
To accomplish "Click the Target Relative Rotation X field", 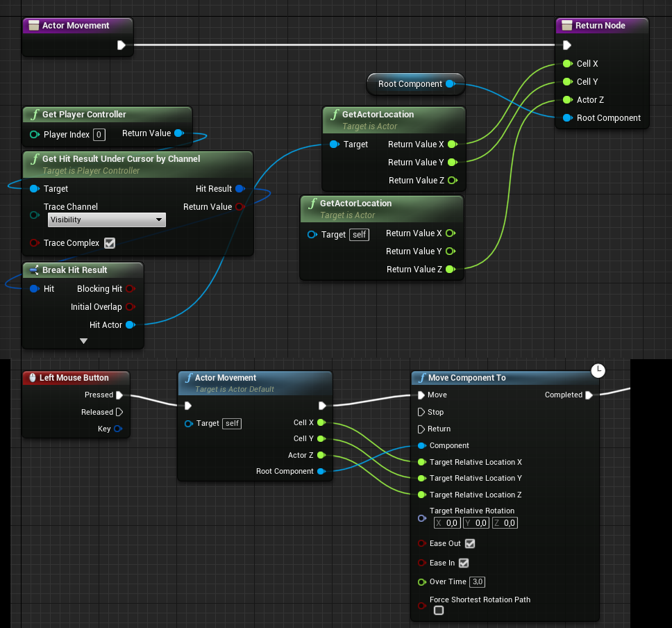I will 447,523.
